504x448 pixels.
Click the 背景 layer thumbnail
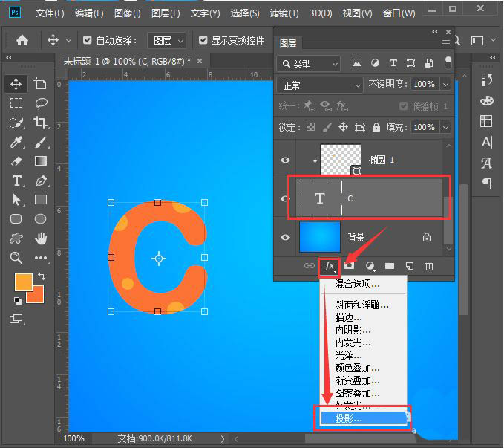tap(320, 237)
